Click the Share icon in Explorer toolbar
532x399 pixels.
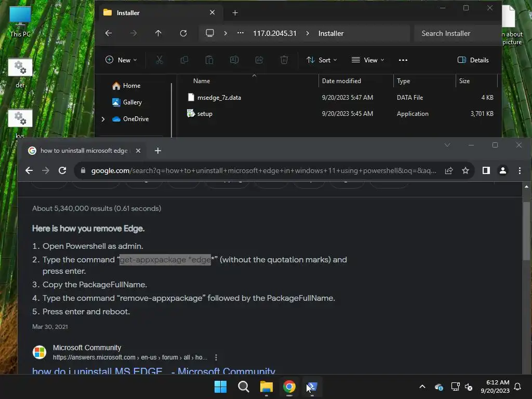tap(259, 60)
